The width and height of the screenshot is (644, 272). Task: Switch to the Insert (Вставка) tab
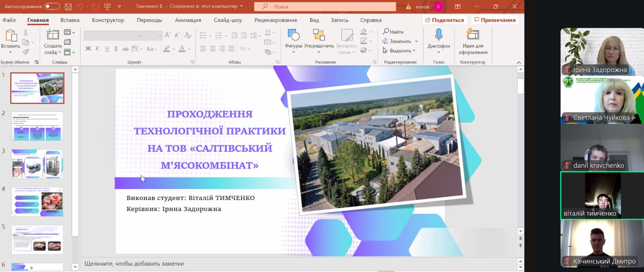click(x=70, y=20)
